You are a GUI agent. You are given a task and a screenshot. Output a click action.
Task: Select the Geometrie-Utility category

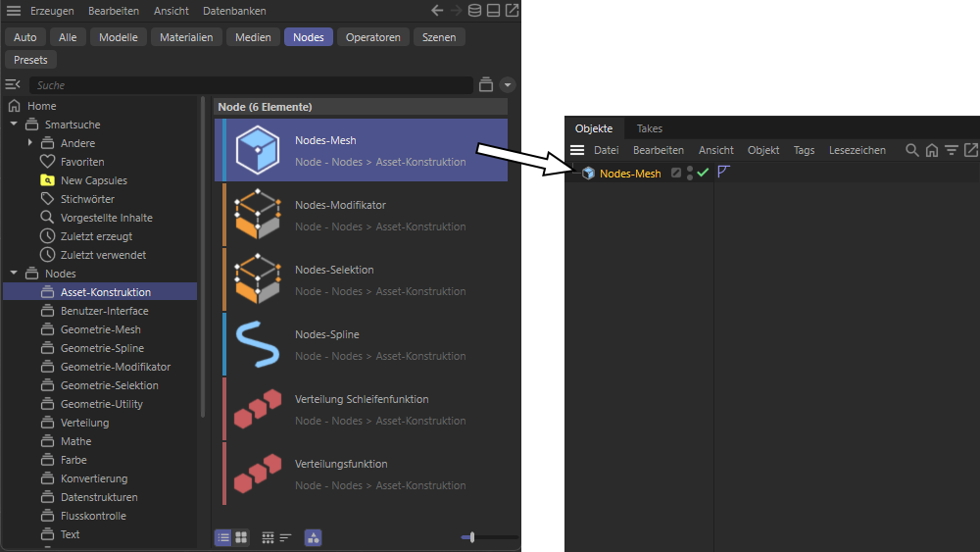tap(102, 405)
